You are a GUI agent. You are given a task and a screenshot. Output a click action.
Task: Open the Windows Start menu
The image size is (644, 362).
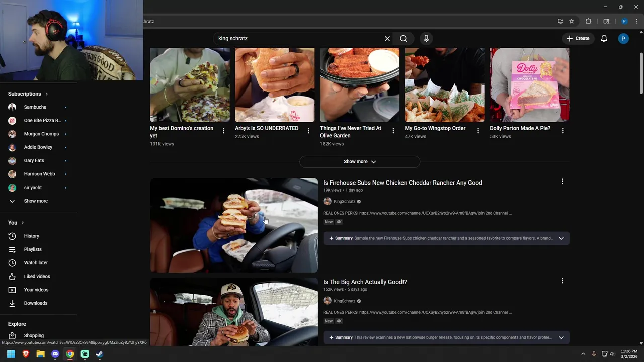11,354
